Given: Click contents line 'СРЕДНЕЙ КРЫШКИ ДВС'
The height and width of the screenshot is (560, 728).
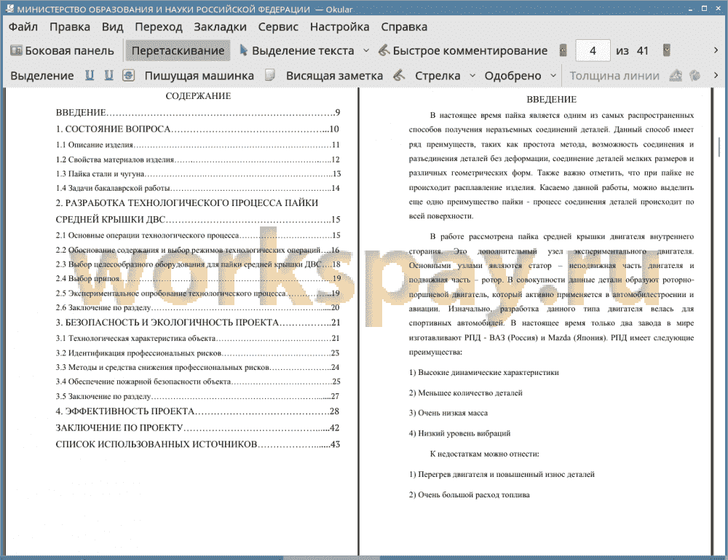Looking at the screenshot, I should point(198,219).
